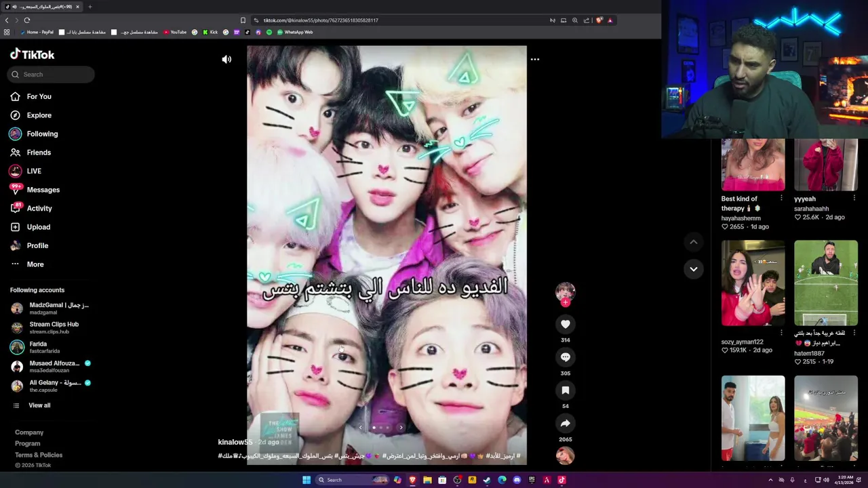Open the Program footer link
The image size is (868, 488).
tap(27, 444)
